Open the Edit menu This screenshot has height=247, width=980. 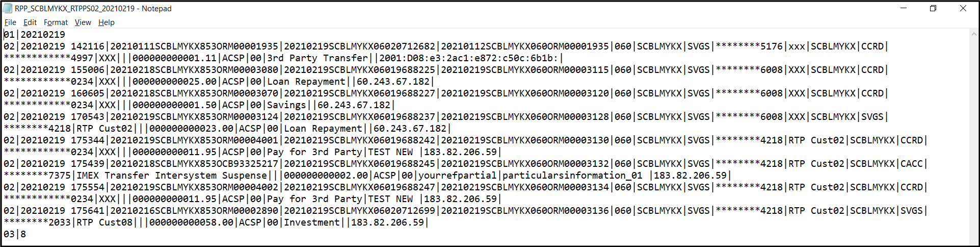30,22
